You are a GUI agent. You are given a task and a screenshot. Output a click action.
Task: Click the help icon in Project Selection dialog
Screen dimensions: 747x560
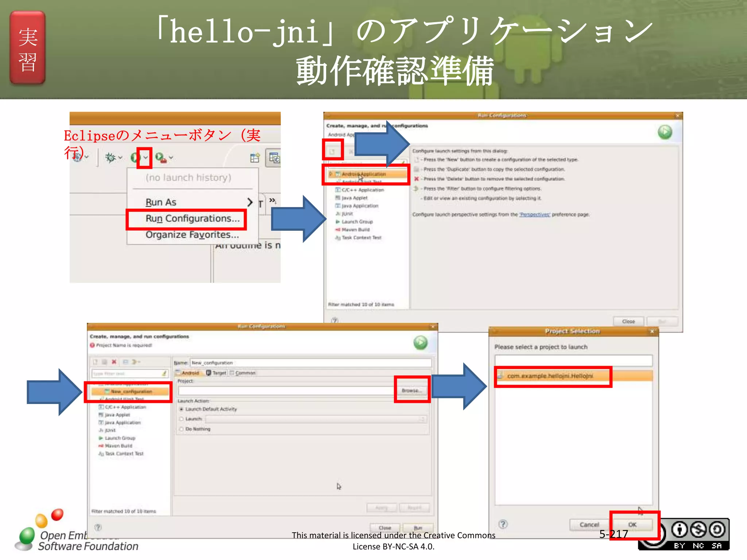[503, 524]
